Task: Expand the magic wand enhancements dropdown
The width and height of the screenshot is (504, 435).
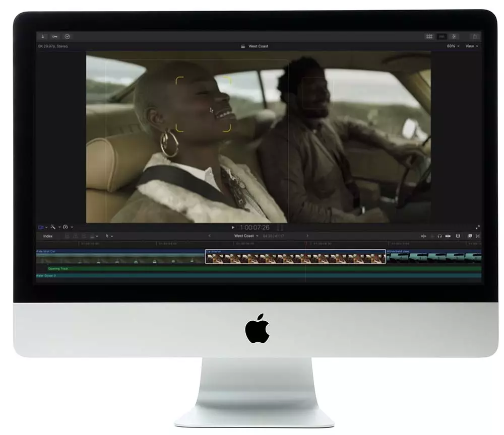Action: coord(59,227)
